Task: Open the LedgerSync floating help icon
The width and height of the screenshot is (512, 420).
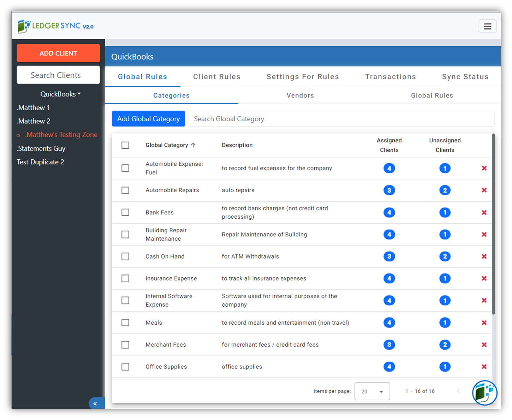Action: pyautogui.click(x=484, y=393)
